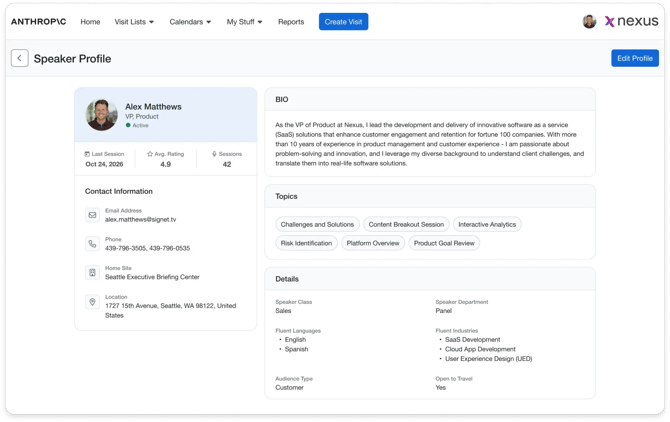Select the Interactive Analytics topic tag
Viewport: 670px width, 422px height.
487,224
